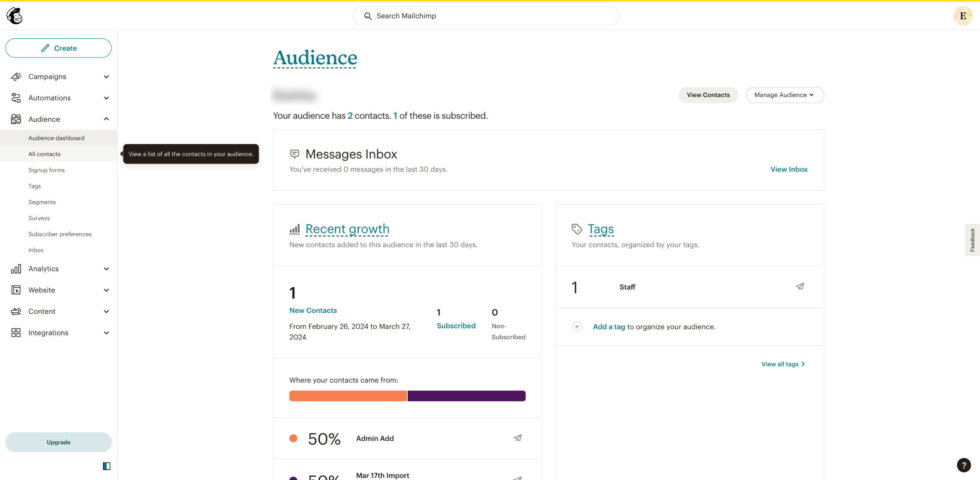This screenshot has height=480, width=980.
Task: Send campaign to Staff tag icon
Action: pos(800,287)
